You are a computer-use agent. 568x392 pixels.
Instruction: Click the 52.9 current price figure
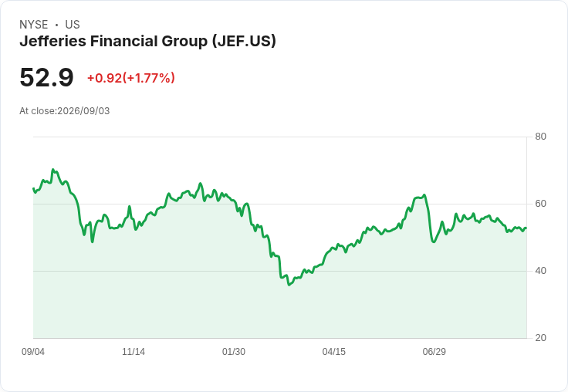click(x=46, y=77)
